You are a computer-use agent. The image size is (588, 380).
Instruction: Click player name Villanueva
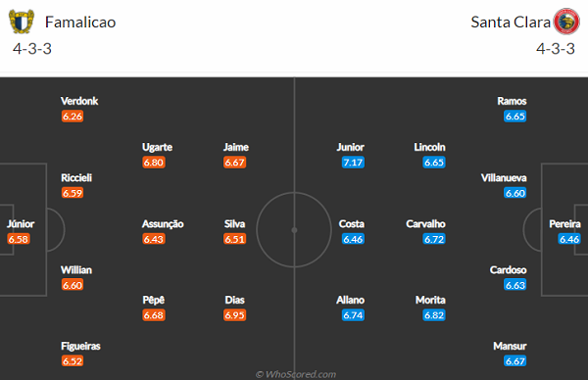504,177
